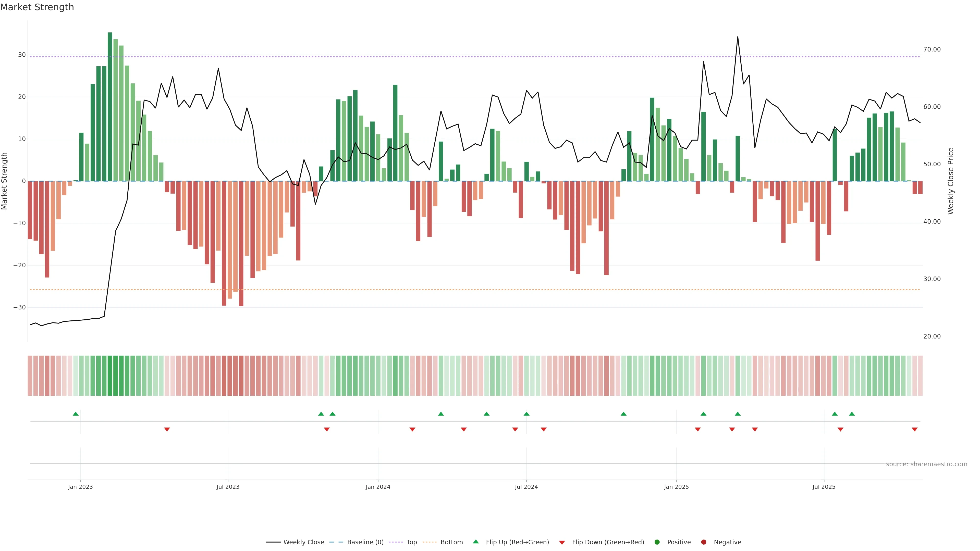Click the tallest green market strength bar
980x551 pixels.
point(110,106)
